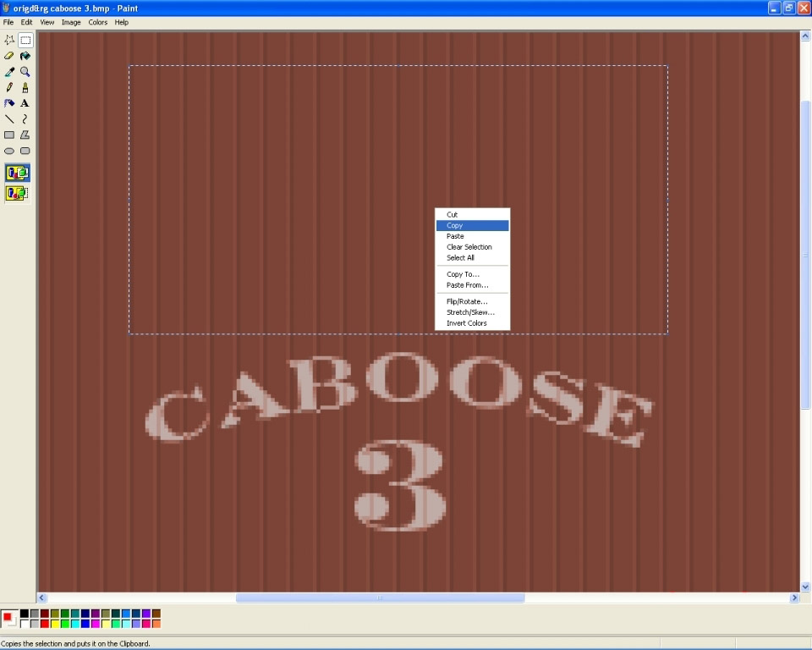Choose the Fill With Color bucket tool
Viewport: 812px width, 650px height.
tap(25, 56)
